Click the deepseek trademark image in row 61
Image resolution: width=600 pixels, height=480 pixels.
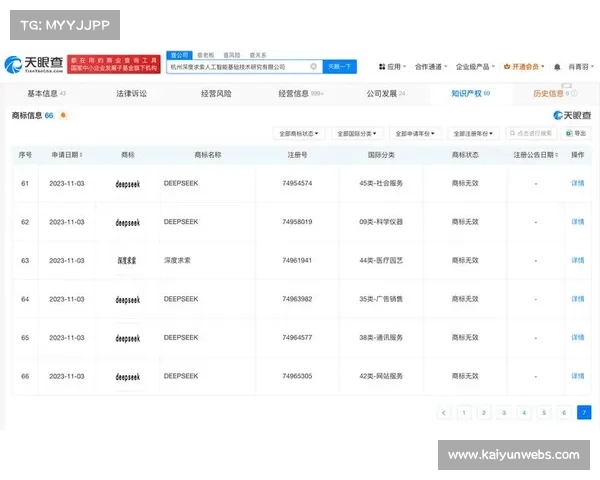point(128,184)
